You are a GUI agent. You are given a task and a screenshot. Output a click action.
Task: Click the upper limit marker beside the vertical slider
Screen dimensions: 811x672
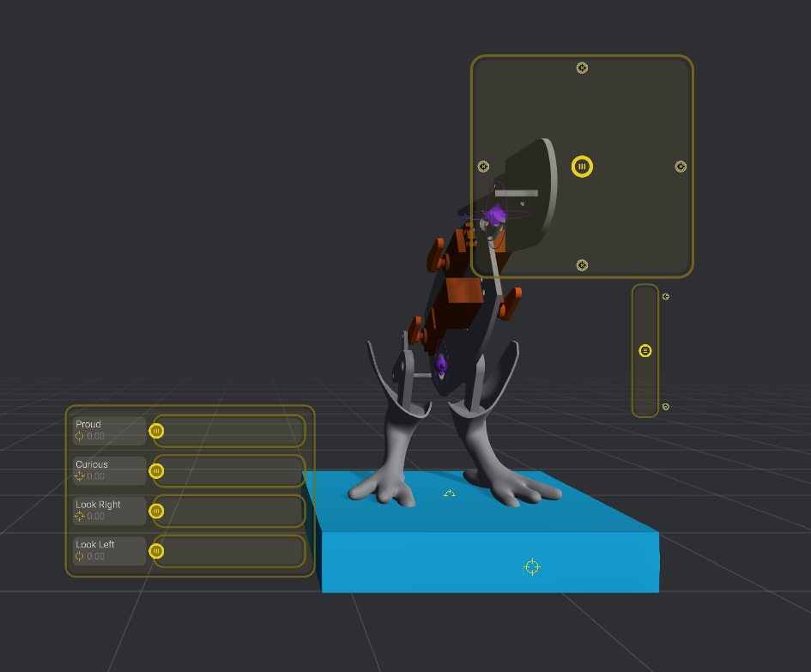tap(666, 296)
